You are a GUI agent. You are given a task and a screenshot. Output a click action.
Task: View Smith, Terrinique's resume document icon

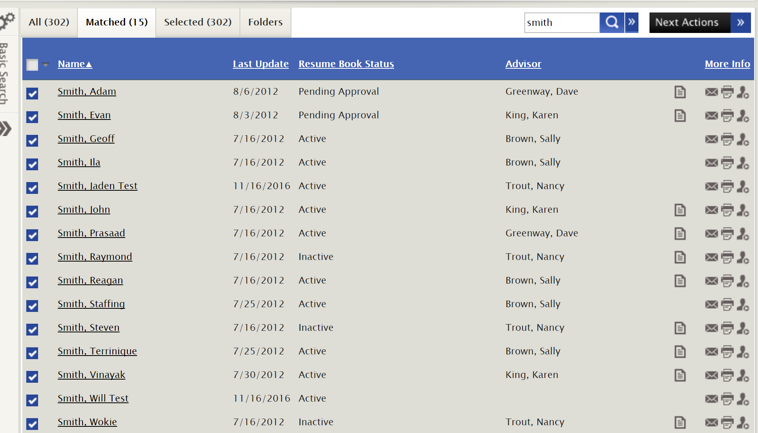pos(680,351)
